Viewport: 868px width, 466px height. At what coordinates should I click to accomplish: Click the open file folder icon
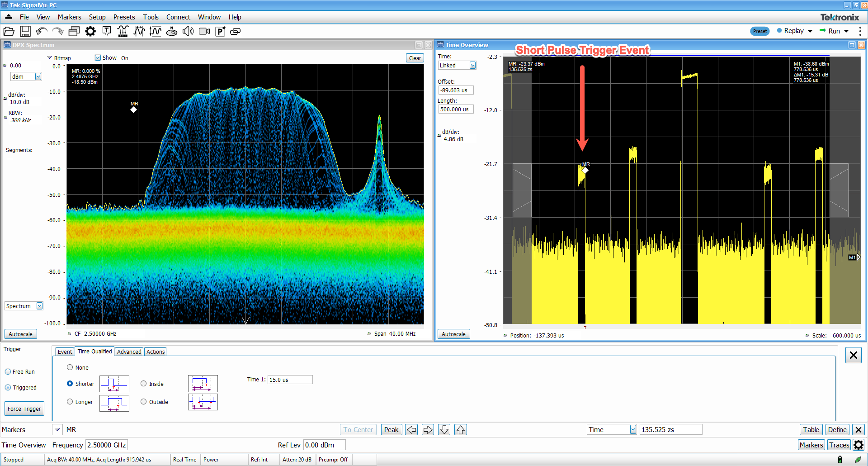pyautogui.click(x=9, y=31)
